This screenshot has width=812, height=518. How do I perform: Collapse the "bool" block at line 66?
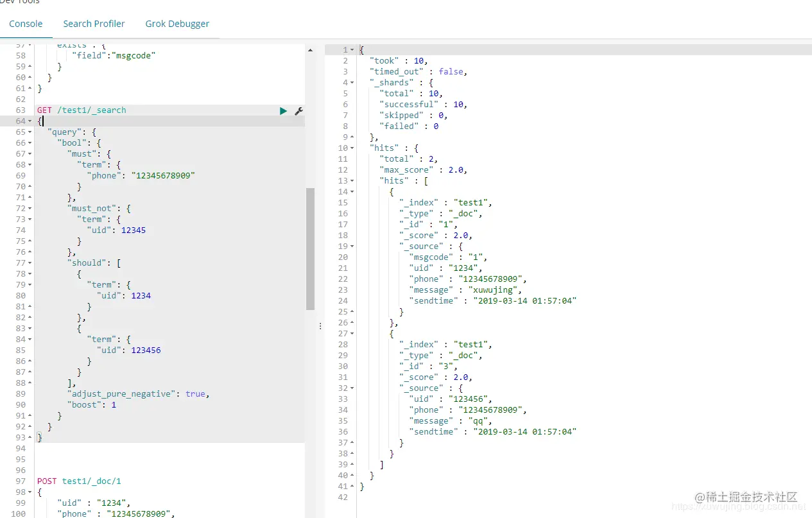tap(30, 143)
